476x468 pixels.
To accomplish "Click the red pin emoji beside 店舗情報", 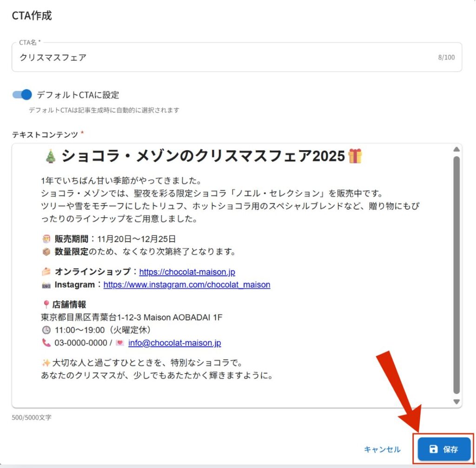I will [46, 304].
